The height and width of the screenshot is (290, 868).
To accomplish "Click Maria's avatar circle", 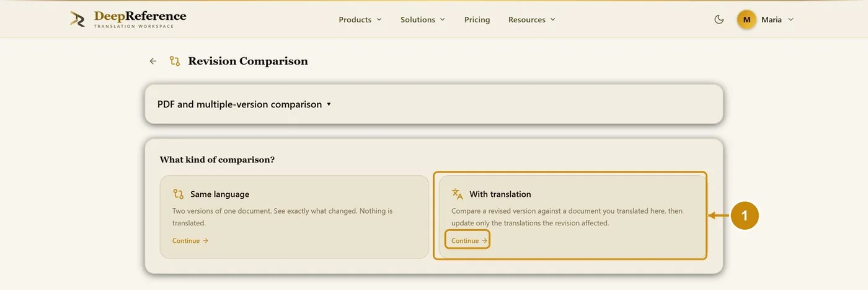I will pos(746,19).
